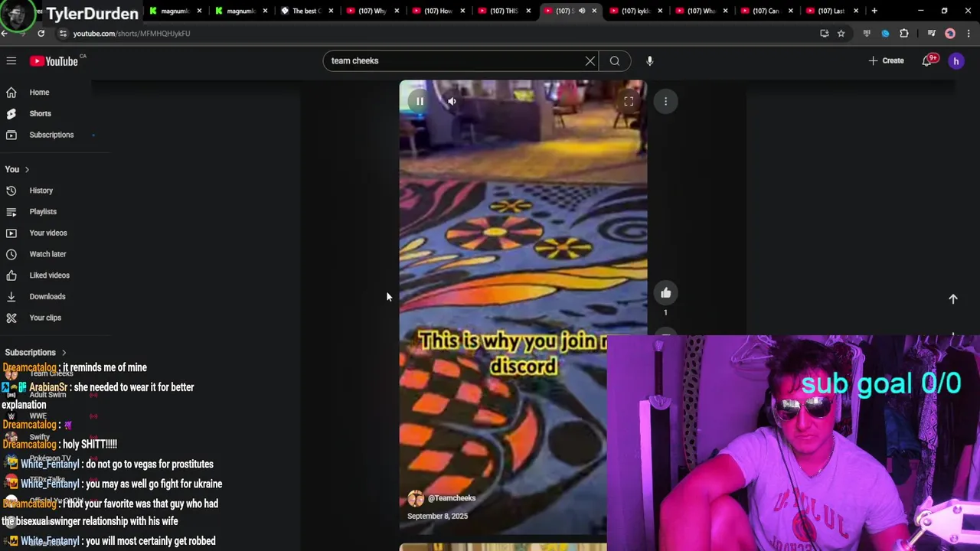This screenshot has height=551, width=980.
Task: Click the previous Short up arrow
Action: pyautogui.click(x=953, y=299)
